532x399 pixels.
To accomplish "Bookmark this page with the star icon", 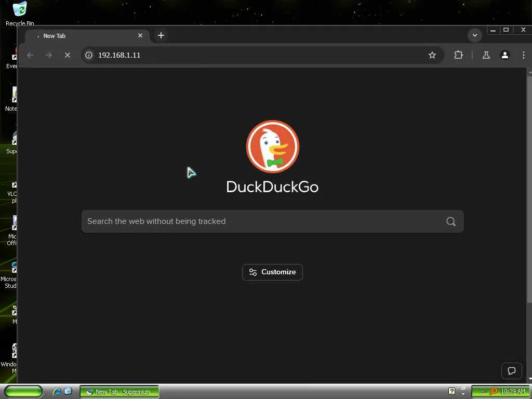I will (x=432, y=55).
